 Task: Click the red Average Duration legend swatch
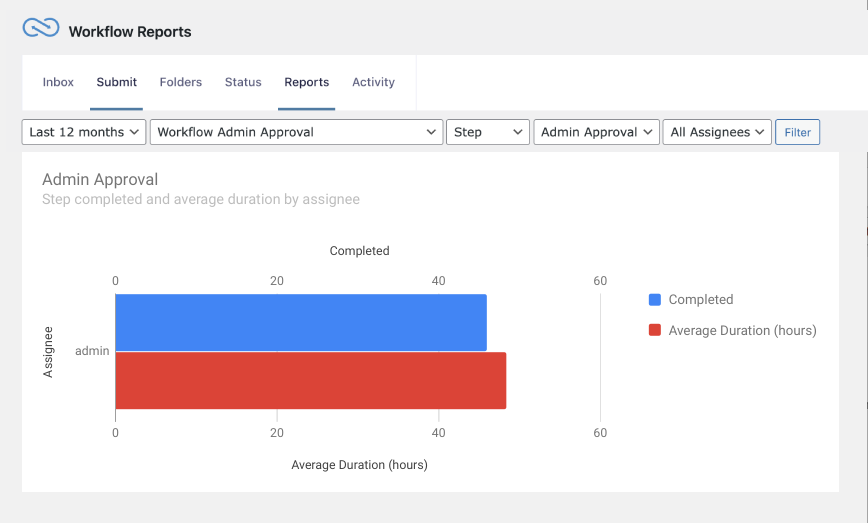click(655, 330)
